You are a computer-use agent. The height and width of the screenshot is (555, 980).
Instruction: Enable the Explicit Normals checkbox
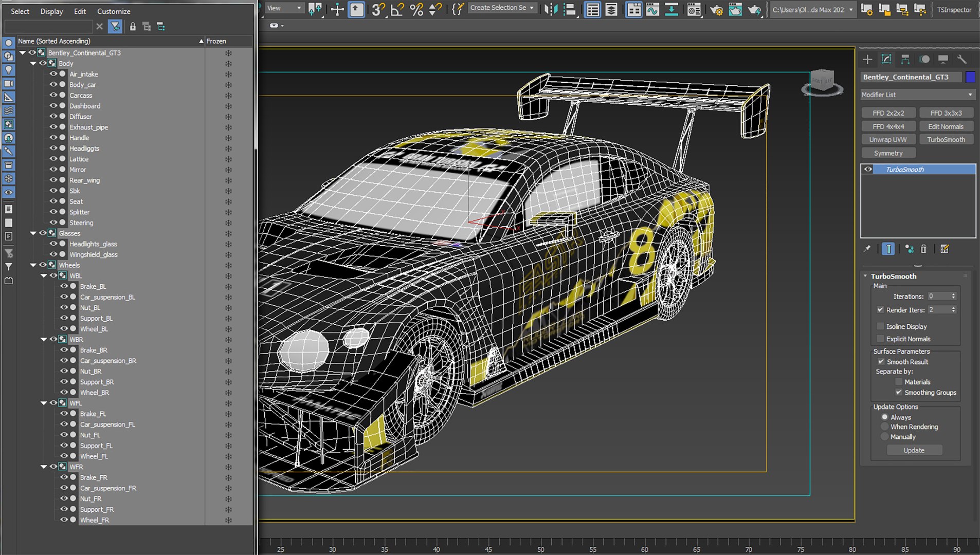tap(880, 339)
